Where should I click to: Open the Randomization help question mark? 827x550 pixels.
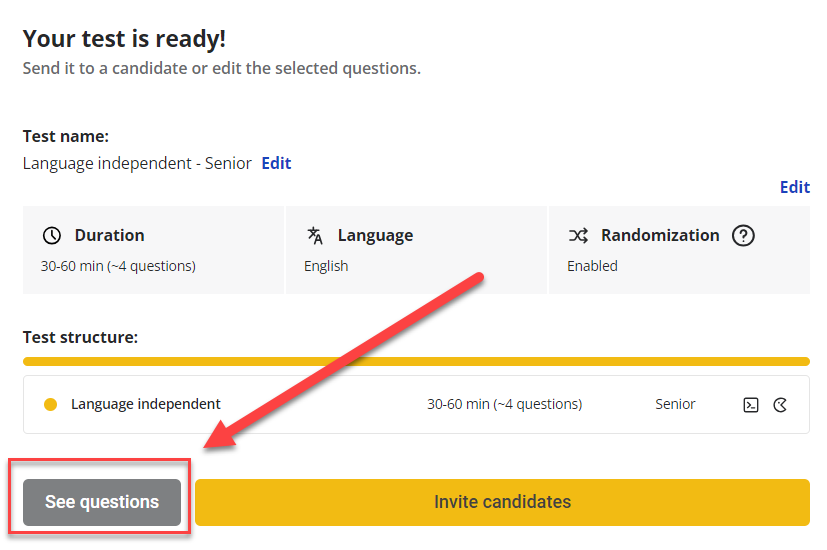pos(743,236)
